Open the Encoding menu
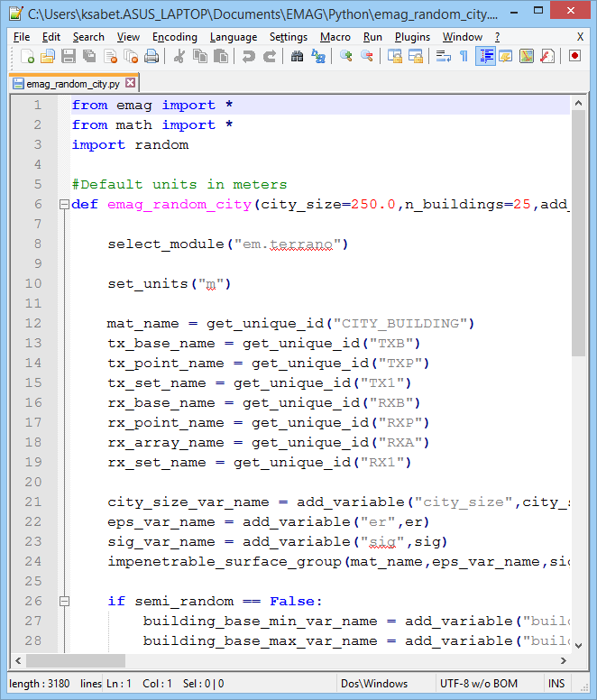 pyautogui.click(x=174, y=37)
